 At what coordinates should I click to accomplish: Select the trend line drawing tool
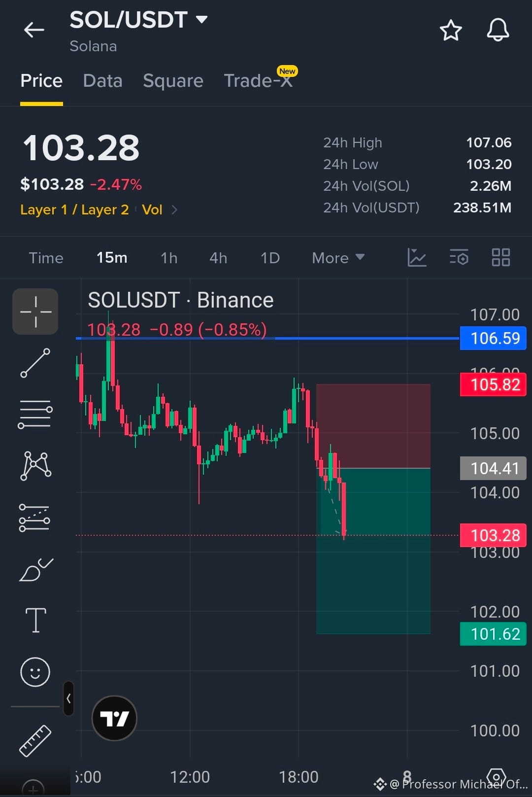[x=35, y=363]
